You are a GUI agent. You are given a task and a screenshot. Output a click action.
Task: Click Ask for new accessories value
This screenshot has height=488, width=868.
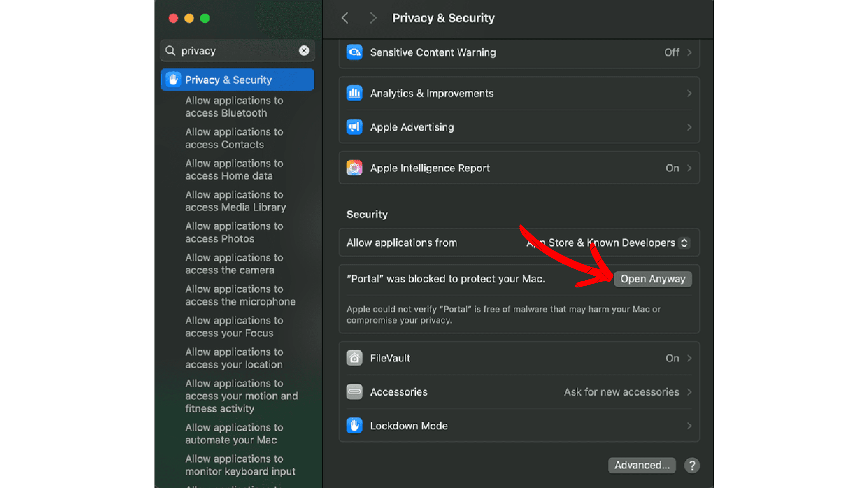[621, 392]
